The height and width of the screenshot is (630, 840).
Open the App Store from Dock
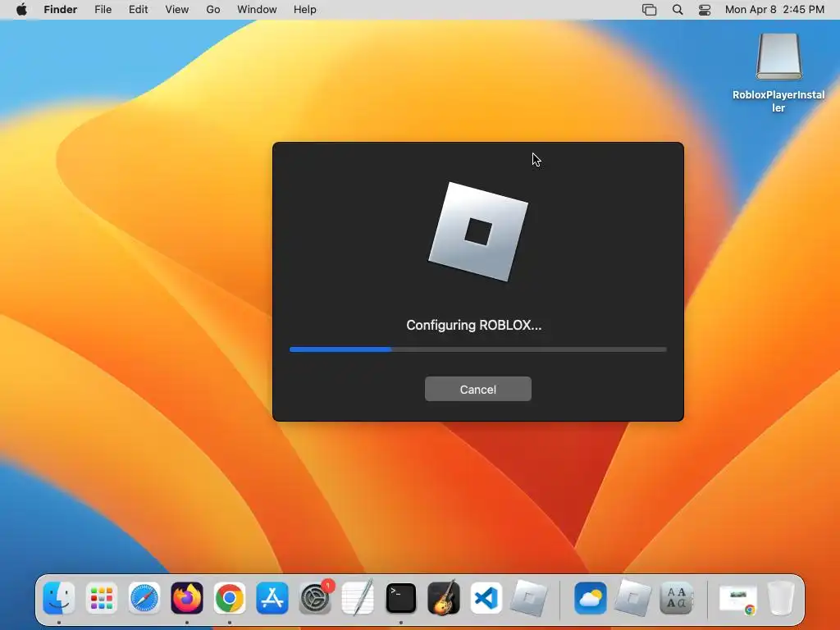tap(272, 598)
